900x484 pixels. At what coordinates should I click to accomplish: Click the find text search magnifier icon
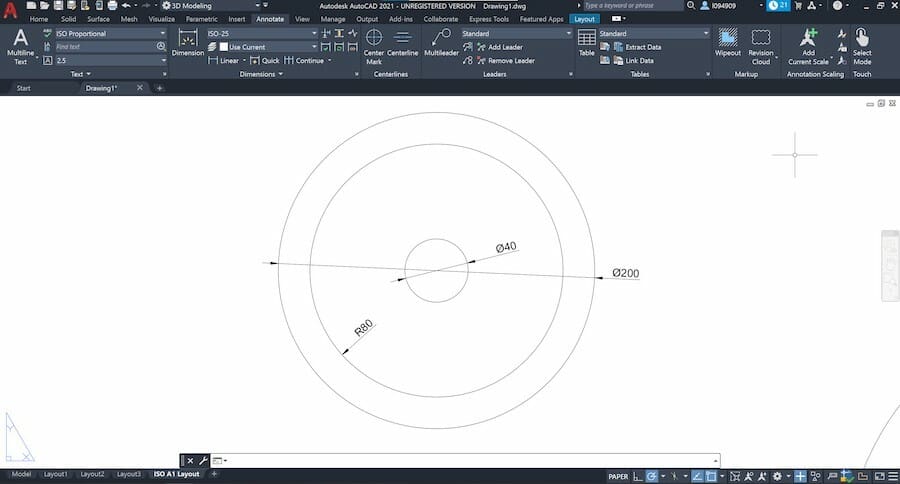click(161, 47)
